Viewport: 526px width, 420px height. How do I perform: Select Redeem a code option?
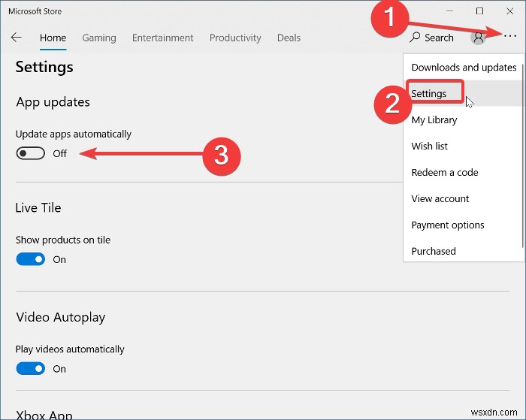pyautogui.click(x=464, y=172)
